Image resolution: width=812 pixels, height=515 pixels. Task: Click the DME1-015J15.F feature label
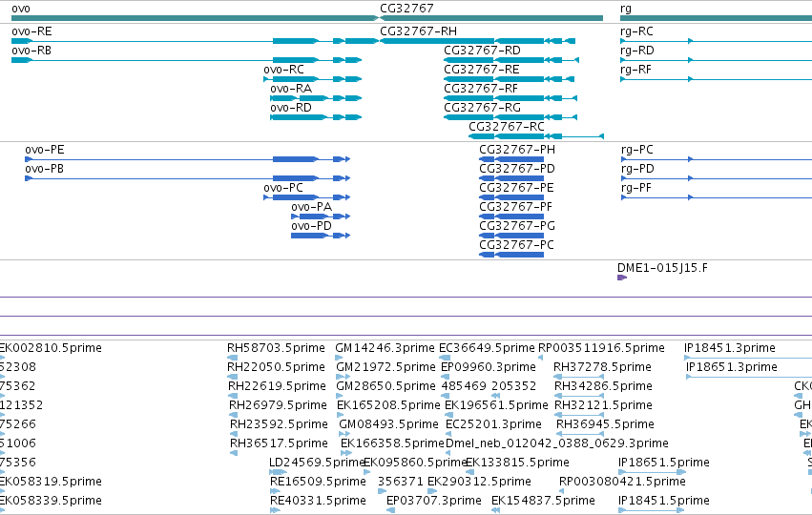(662, 268)
